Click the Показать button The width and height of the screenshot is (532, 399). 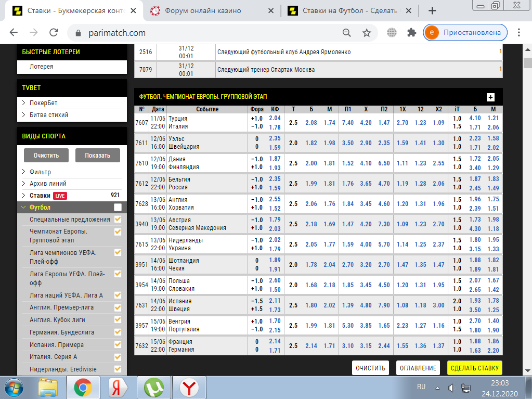(97, 156)
